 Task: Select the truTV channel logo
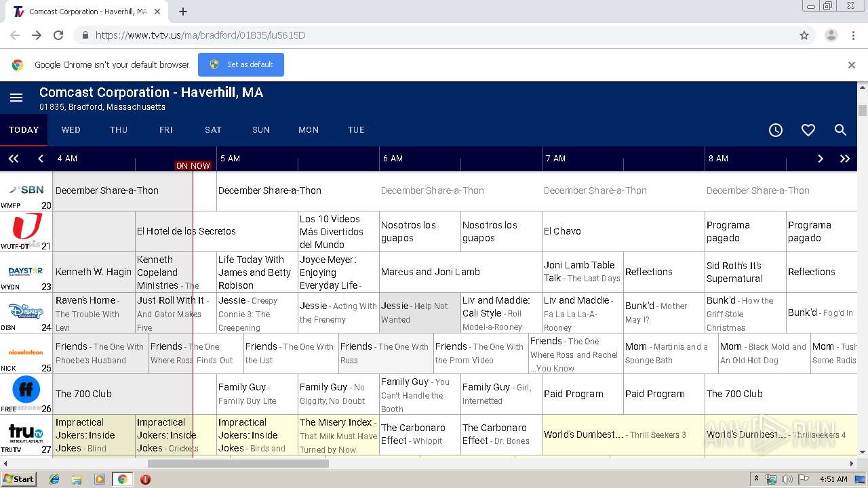[26, 432]
